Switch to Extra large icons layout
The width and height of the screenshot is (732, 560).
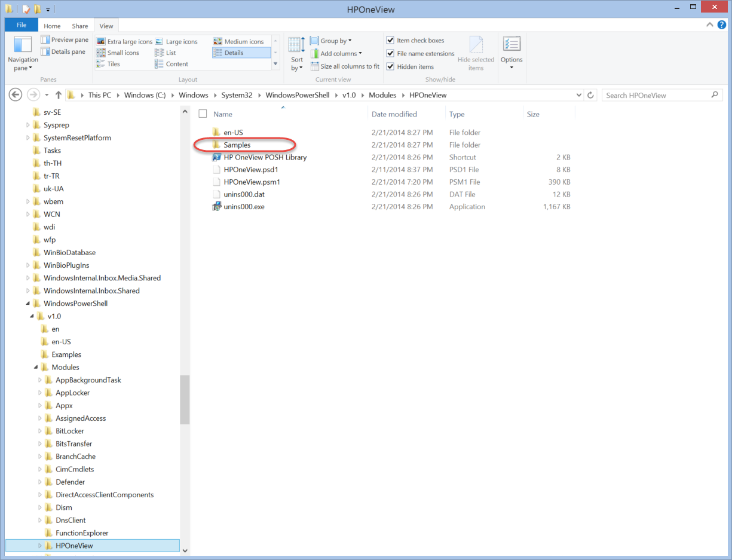pyautogui.click(x=125, y=41)
